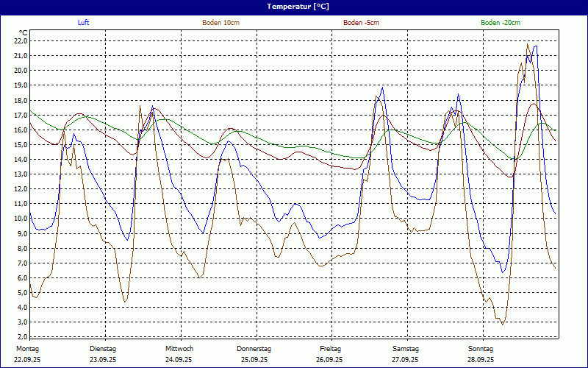Click the date '28.09.25'
The height and width of the screenshot is (368, 588).
[x=481, y=360]
